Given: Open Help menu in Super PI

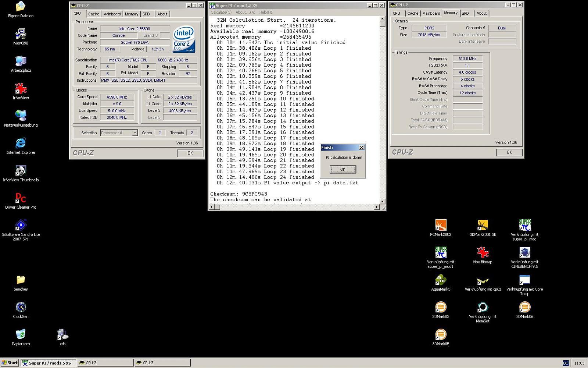Looking at the screenshot, I should tap(266, 12).
